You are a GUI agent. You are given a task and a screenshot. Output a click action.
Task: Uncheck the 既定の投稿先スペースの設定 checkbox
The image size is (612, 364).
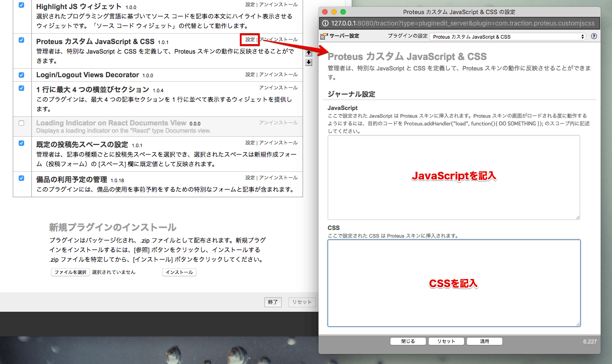21,143
